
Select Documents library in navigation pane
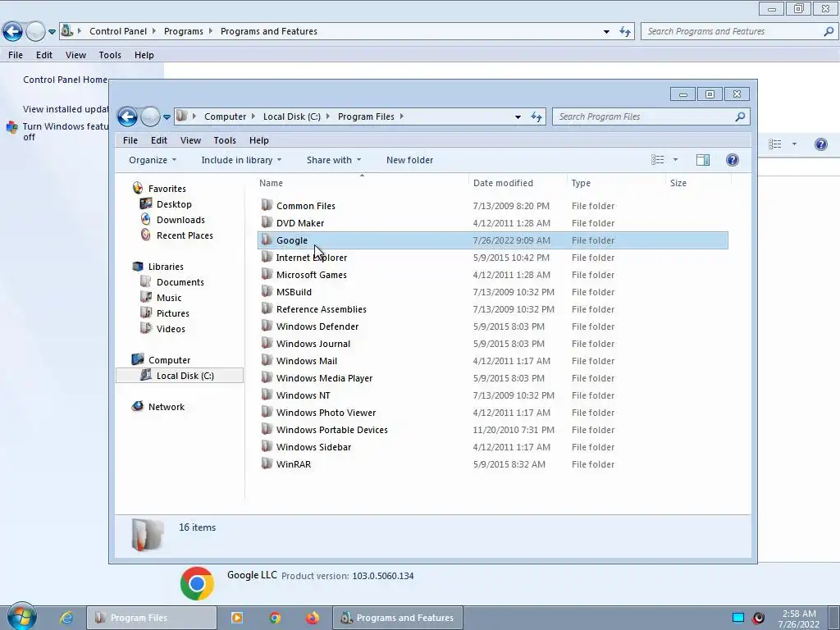[180, 282]
